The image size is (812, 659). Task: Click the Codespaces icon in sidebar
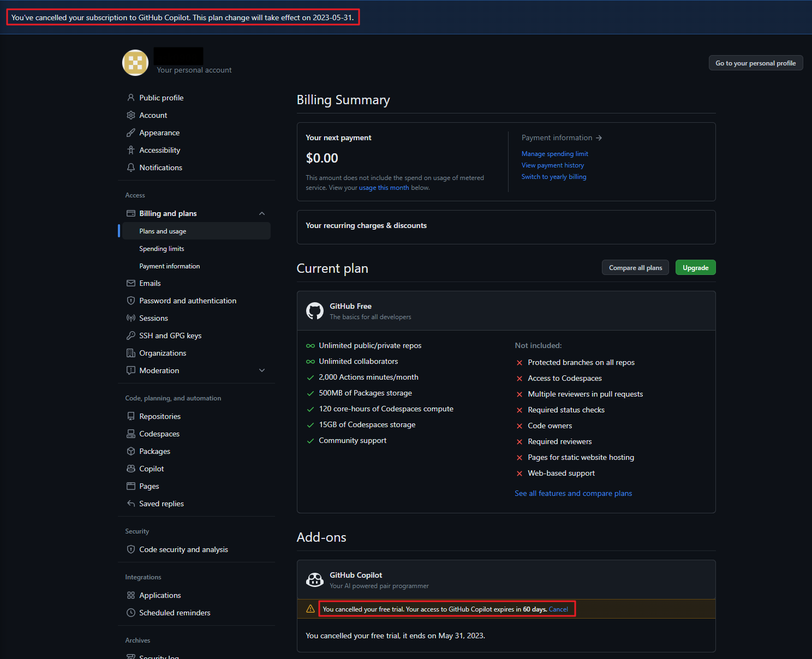131,434
